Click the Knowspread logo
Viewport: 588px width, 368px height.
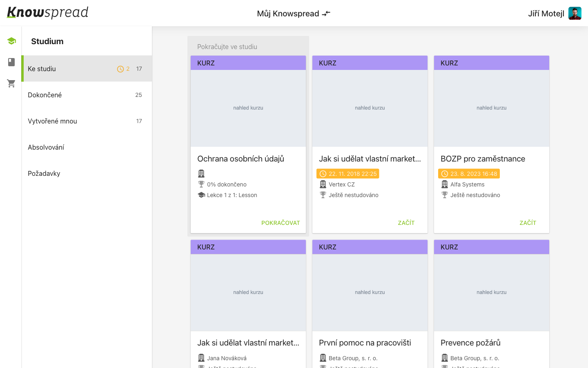click(x=48, y=13)
